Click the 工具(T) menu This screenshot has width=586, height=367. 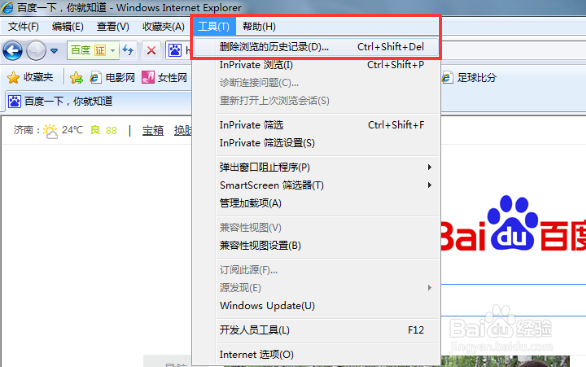(214, 27)
